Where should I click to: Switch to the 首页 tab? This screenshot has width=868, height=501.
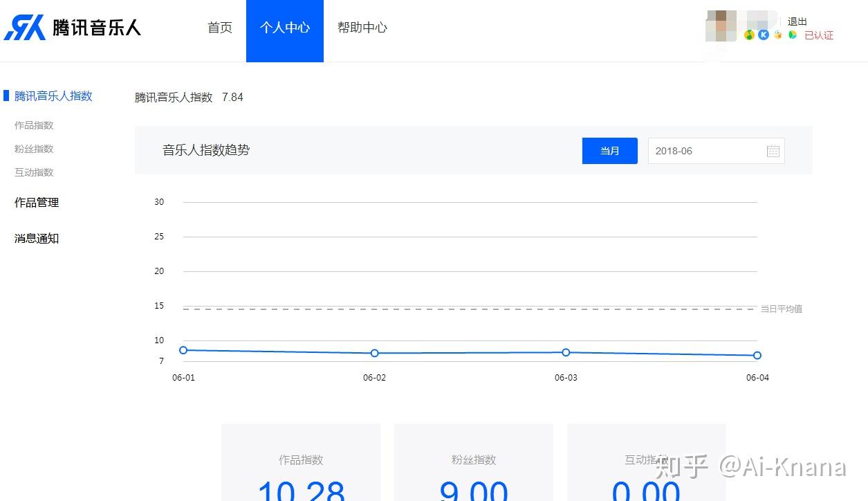coord(219,27)
